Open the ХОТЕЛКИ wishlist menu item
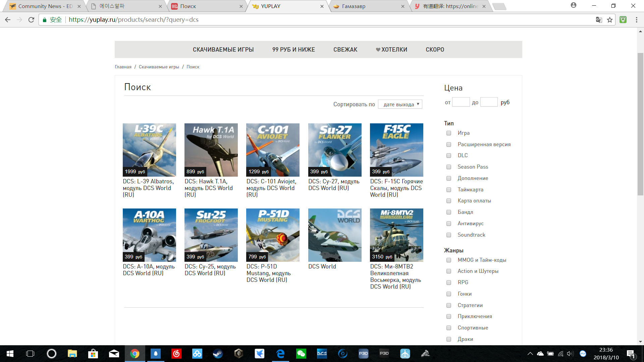This screenshot has height=362, width=644. 391,50
